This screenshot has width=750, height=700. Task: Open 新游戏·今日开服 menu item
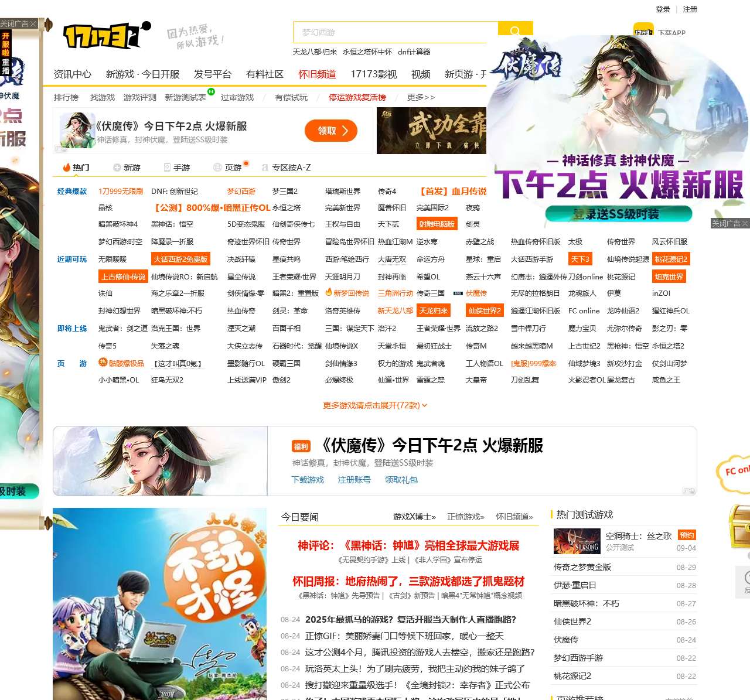(142, 74)
